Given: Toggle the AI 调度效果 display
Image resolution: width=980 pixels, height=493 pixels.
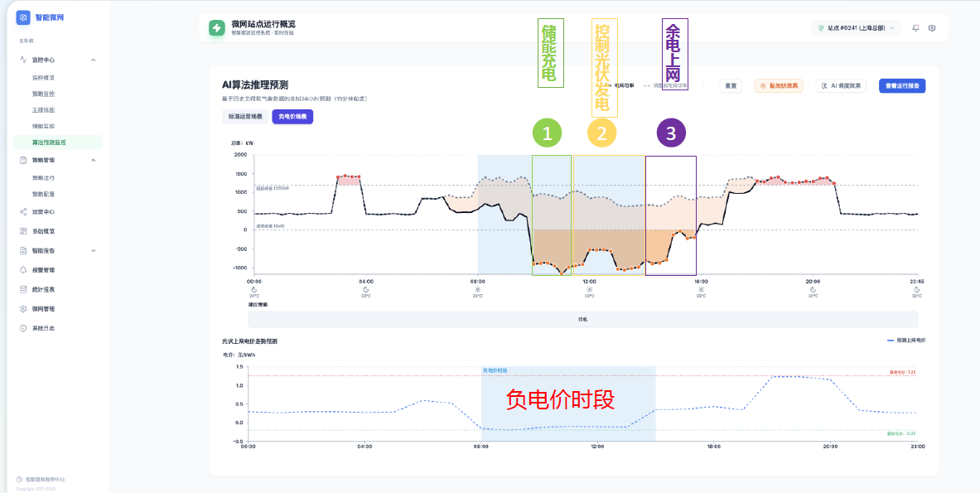Looking at the screenshot, I should (841, 85).
